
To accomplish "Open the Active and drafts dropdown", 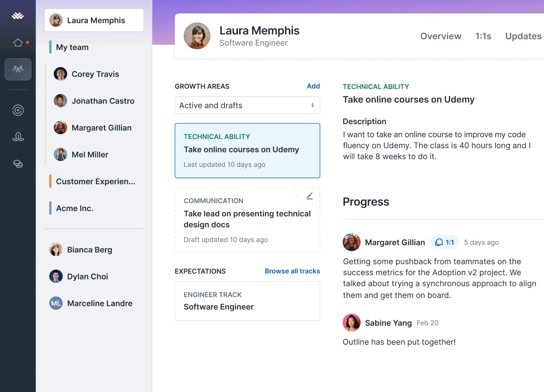I will coord(247,105).
